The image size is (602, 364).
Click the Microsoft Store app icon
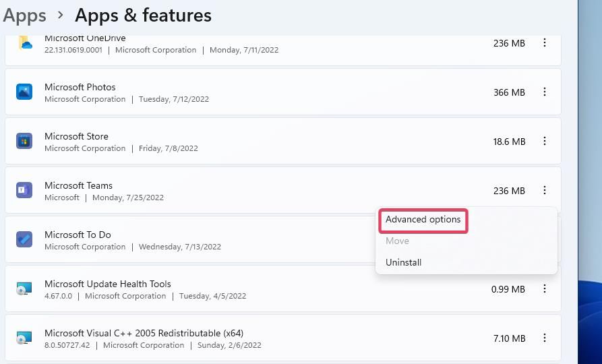click(24, 141)
